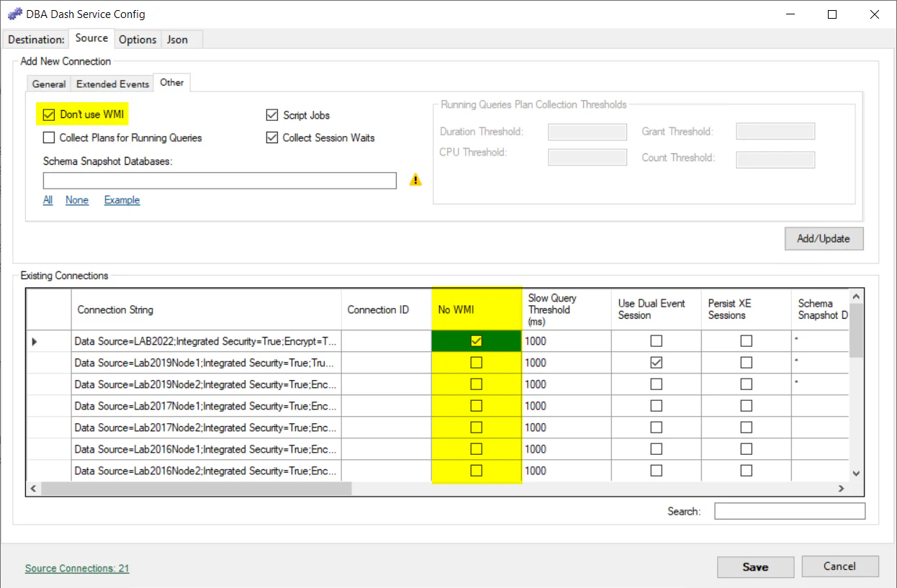Screen dimensions: 897x588
Task: Open the Example link
Action: [x=121, y=200]
